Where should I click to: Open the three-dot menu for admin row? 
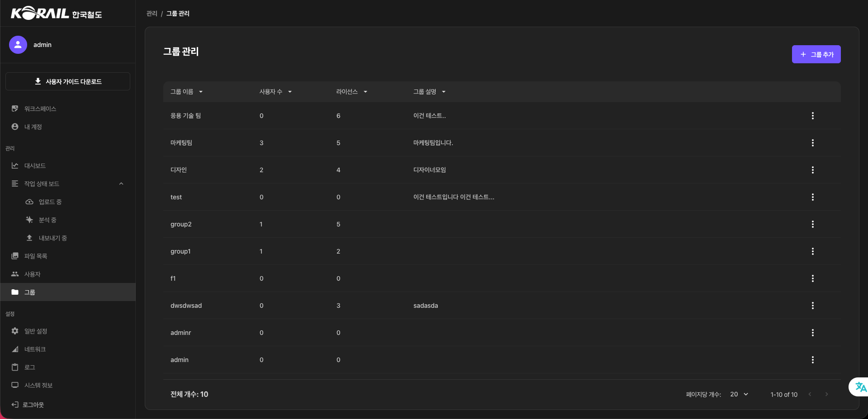point(812,360)
